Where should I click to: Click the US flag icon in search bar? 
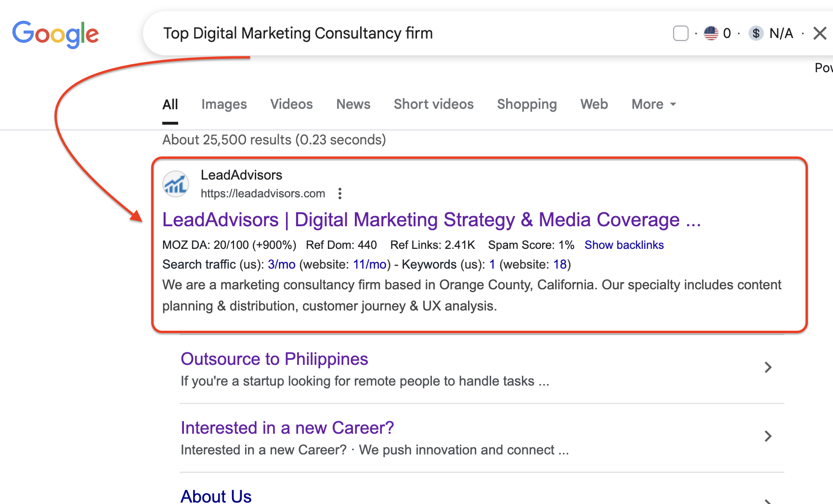click(x=711, y=33)
